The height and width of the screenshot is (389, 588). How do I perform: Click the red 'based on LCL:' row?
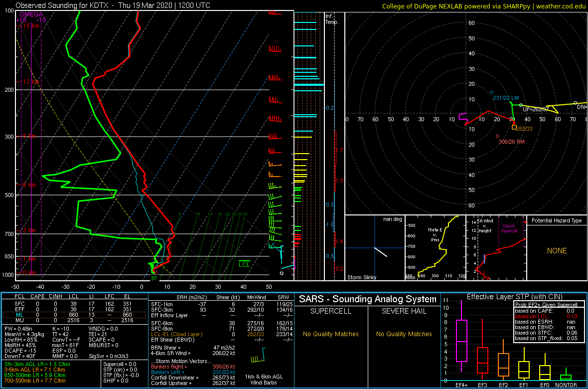point(548,316)
